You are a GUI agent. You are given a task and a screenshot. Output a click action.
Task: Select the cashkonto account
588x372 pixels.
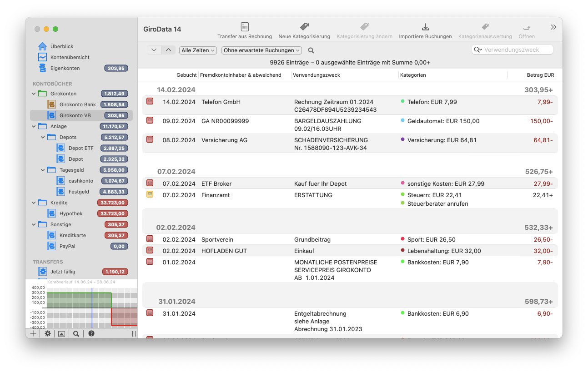point(81,181)
